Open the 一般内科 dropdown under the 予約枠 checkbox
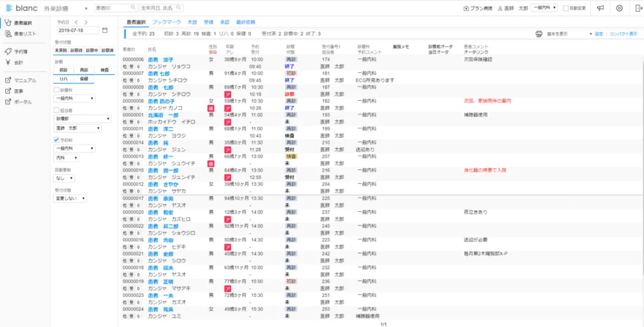This screenshot has height=327, width=644. [74, 149]
